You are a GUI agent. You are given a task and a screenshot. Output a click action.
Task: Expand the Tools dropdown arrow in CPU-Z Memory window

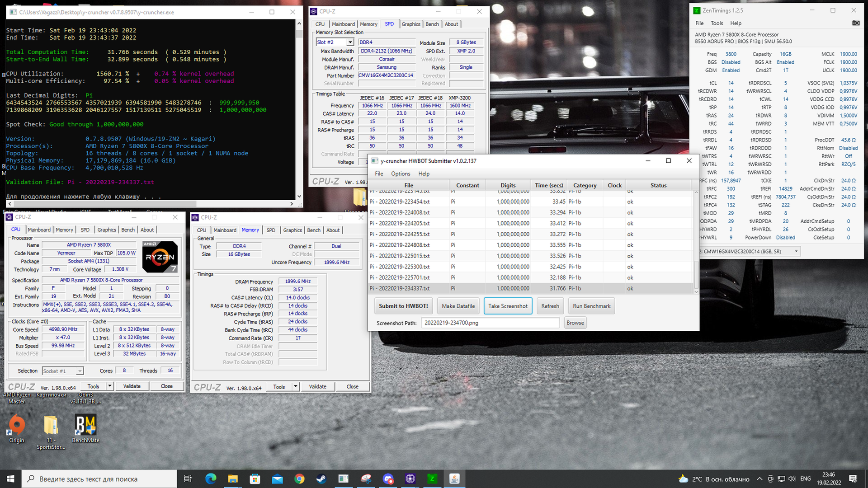click(295, 387)
